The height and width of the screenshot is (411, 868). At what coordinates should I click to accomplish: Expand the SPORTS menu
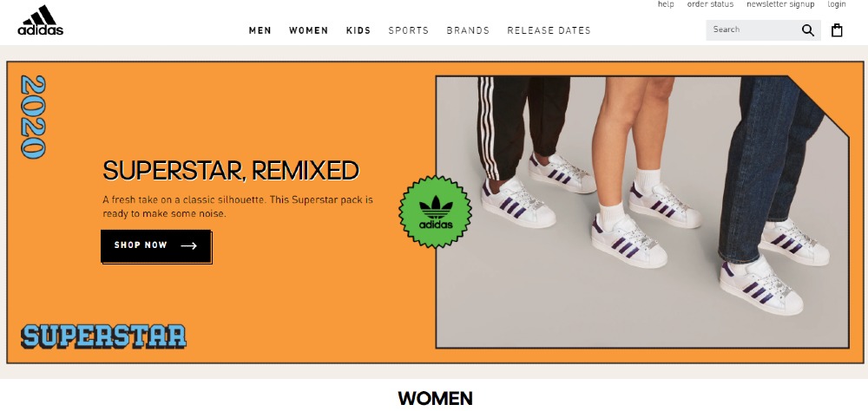click(x=409, y=30)
